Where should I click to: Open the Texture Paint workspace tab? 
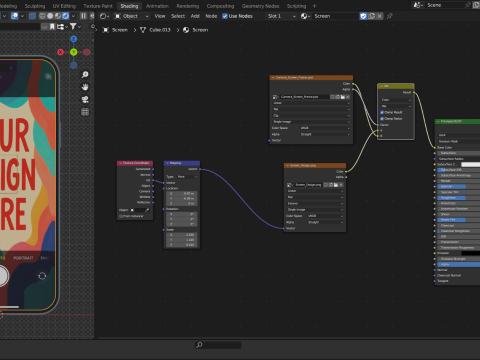pos(98,6)
